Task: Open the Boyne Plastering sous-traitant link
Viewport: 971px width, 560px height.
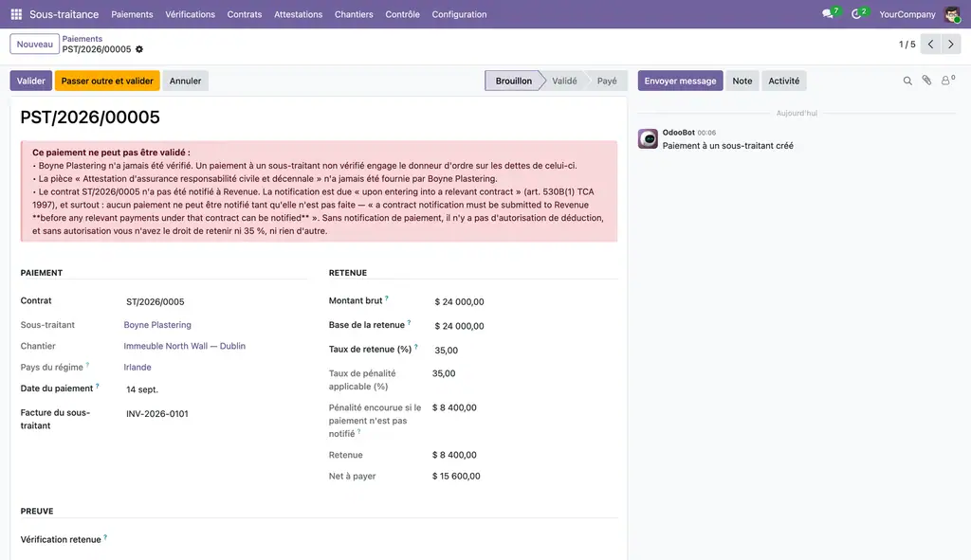Action: click(x=157, y=325)
